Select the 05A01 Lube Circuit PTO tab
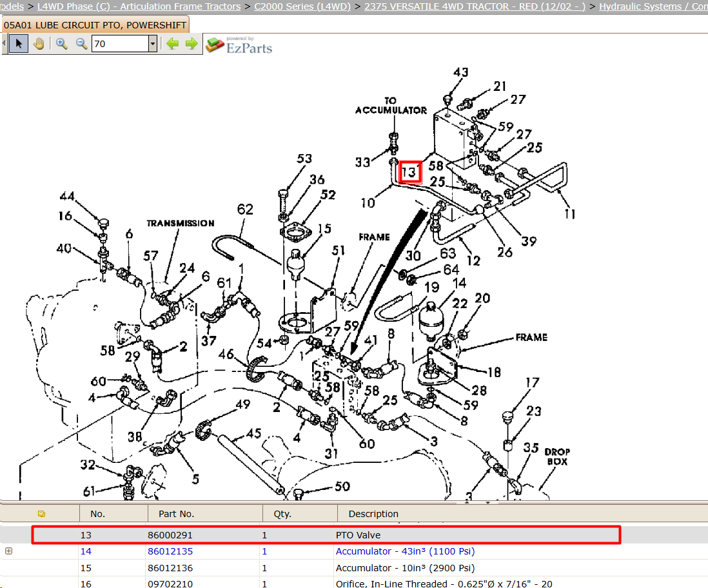Screen dimensions: 708x588 click(95, 25)
